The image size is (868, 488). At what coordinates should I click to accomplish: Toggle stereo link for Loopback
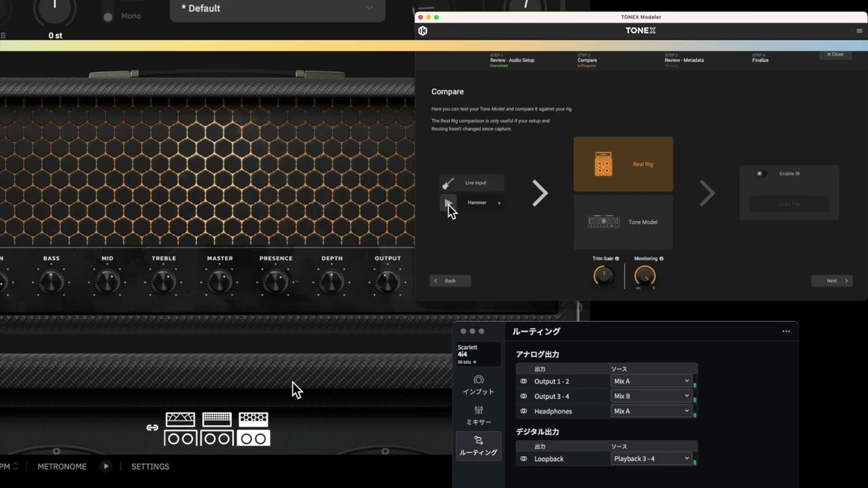[524, 459]
